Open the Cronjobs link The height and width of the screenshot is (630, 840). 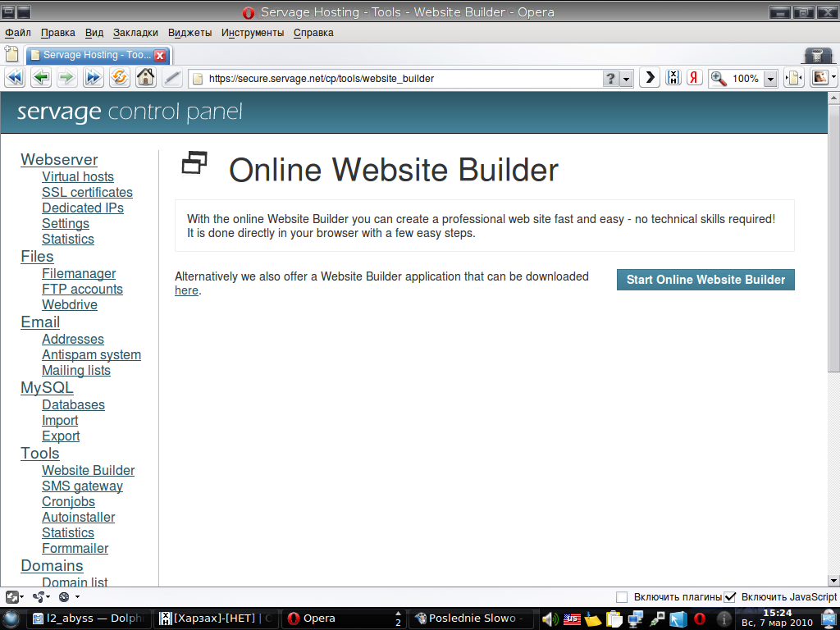(x=69, y=502)
